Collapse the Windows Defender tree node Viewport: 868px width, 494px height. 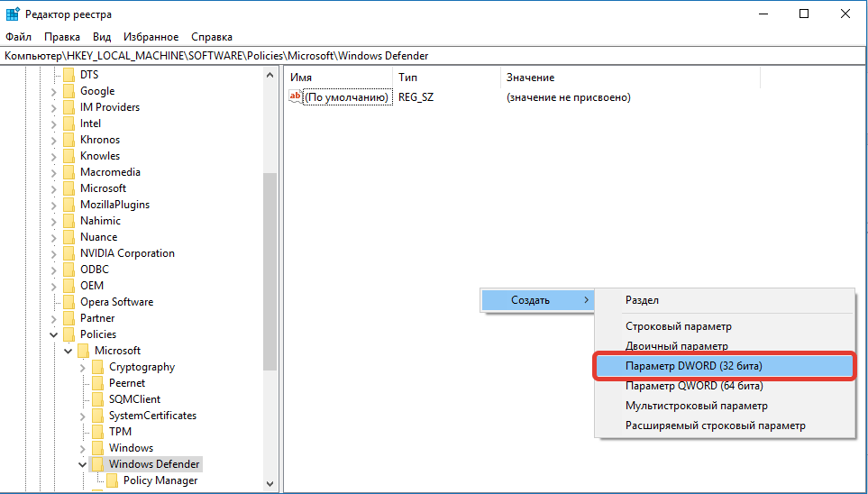click(82, 464)
